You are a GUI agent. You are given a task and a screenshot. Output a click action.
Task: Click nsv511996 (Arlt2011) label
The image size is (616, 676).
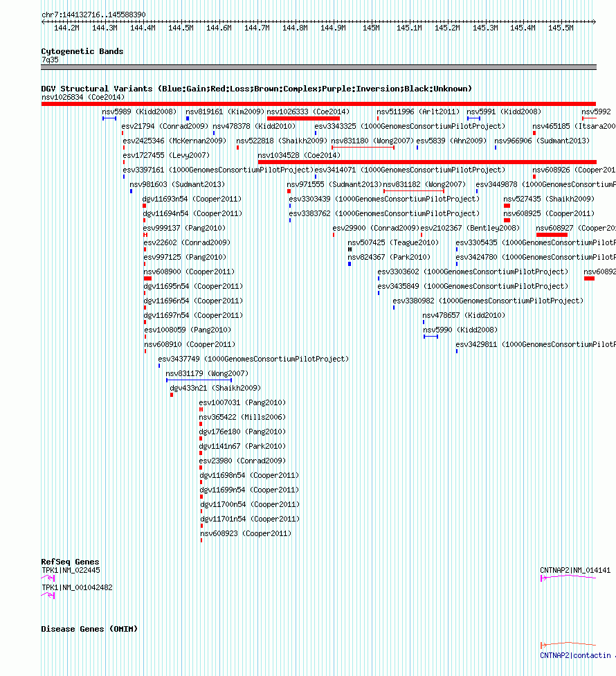pos(418,112)
